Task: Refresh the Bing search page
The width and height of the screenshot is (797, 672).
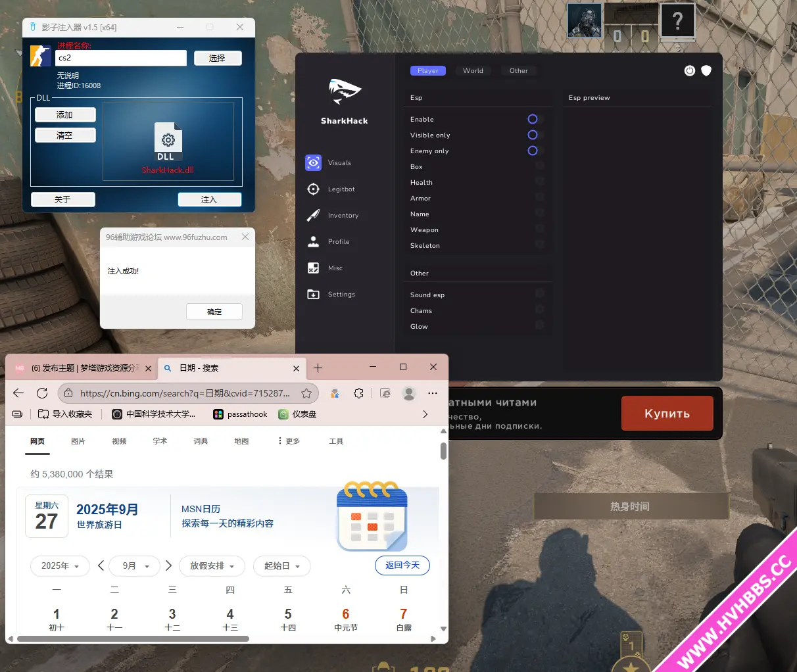Action: coord(42,393)
